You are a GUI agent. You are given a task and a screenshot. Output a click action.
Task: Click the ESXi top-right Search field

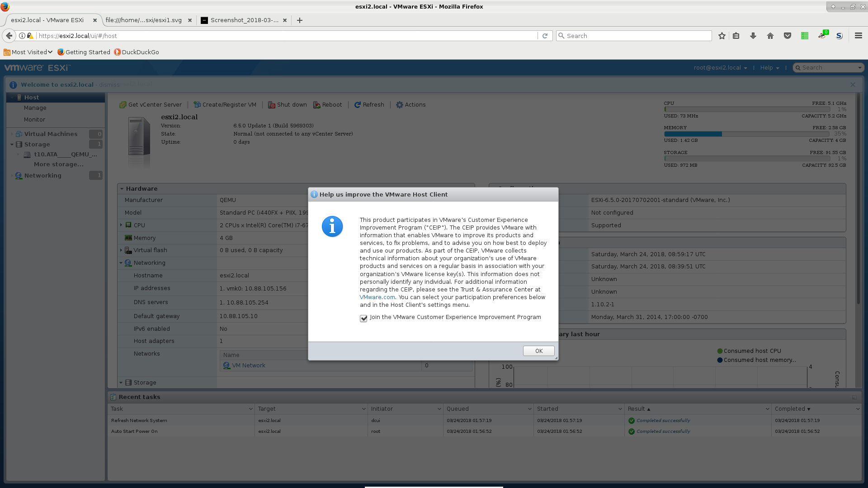pyautogui.click(x=828, y=68)
